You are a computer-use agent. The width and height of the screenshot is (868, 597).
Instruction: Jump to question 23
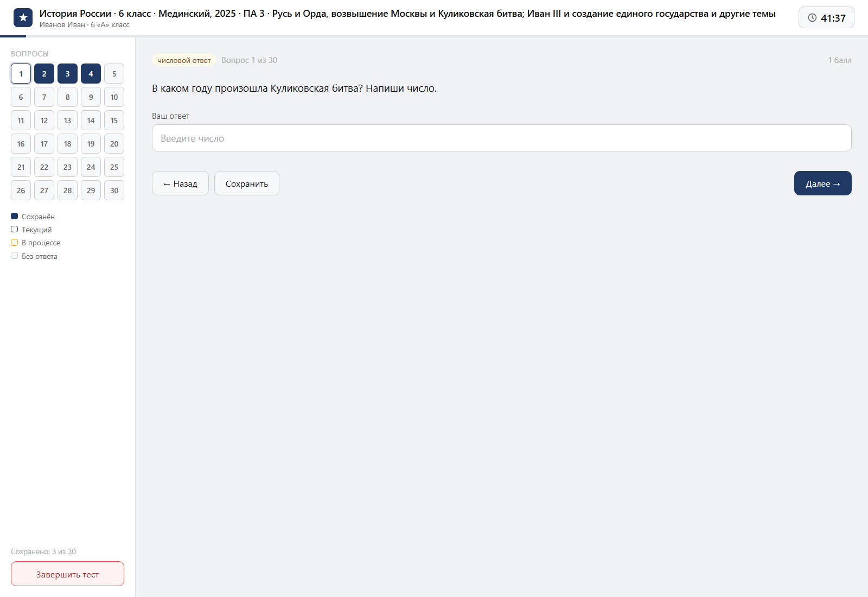pos(67,167)
